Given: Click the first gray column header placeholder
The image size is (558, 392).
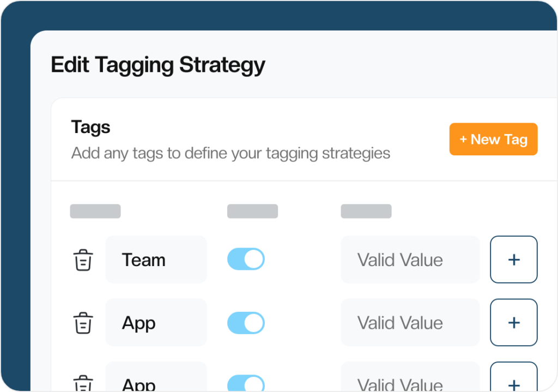Looking at the screenshot, I should pos(95,211).
